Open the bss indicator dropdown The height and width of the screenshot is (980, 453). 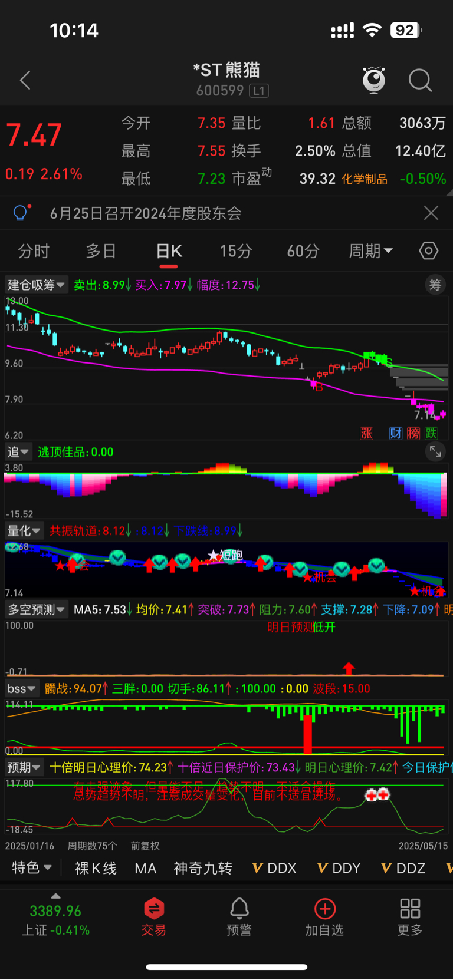click(22, 688)
